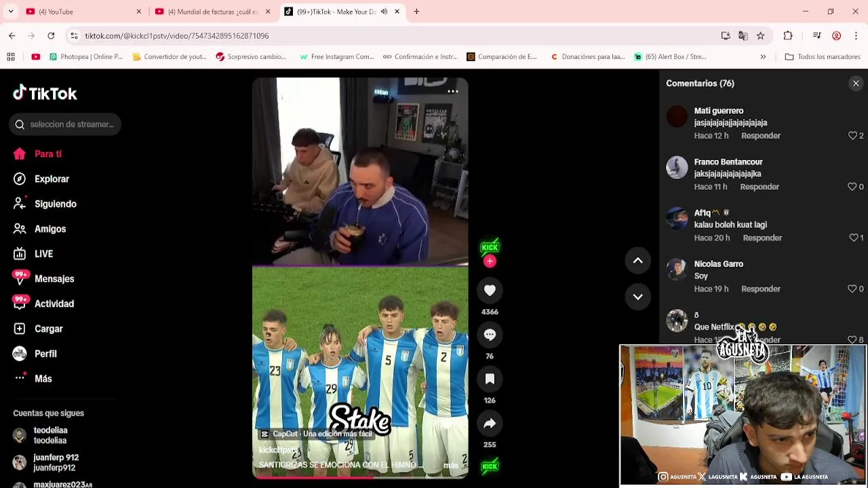Like Nicolas Garro's comment
This screenshot has width=868, height=488.
[x=852, y=289]
